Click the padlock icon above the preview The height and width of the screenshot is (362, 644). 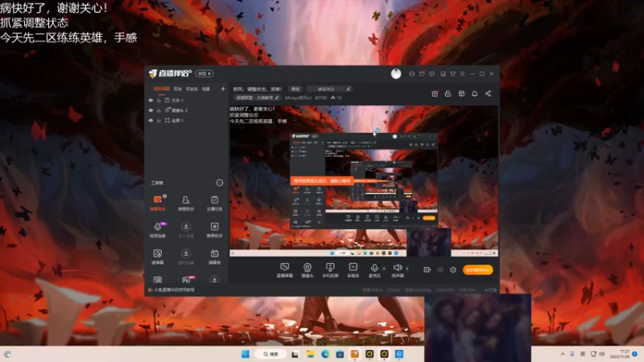click(x=448, y=93)
